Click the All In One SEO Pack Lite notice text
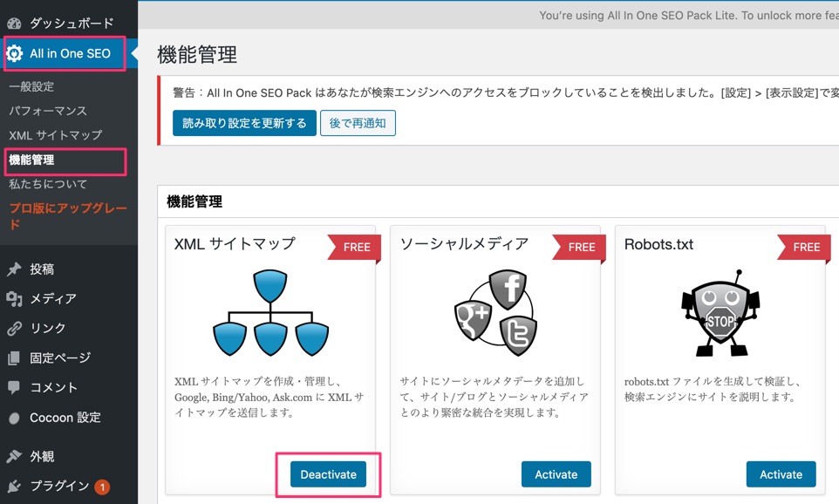Image resolution: width=839 pixels, height=504 pixels. [689, 16]
